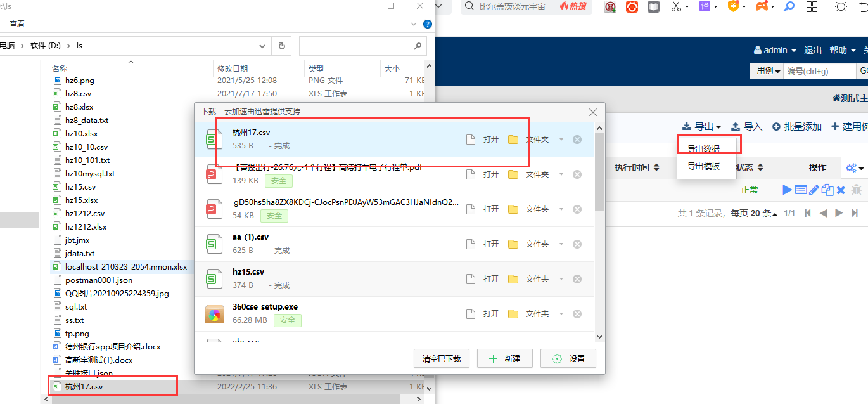Click the blue key password icon
Screen dimensions: 868x404
(x=789, y=6)
